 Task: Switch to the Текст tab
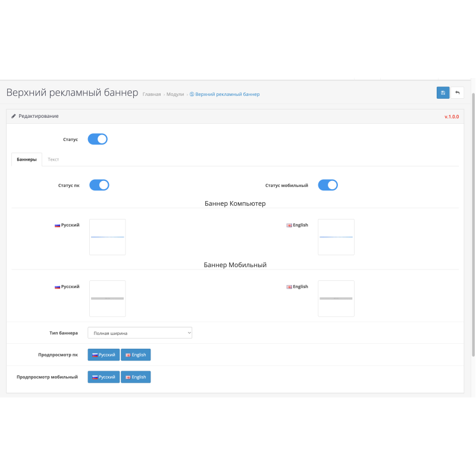click(x=53, y=159)
